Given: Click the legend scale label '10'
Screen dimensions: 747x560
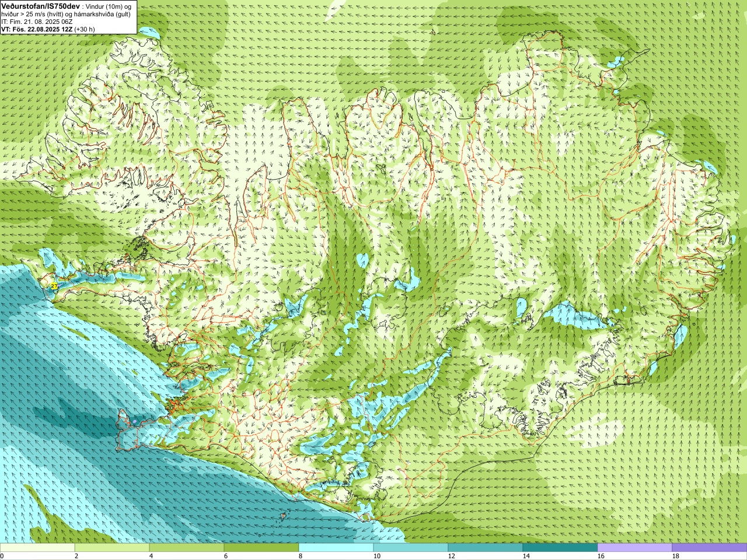Looking at the screenshot, I should [376, 556].
